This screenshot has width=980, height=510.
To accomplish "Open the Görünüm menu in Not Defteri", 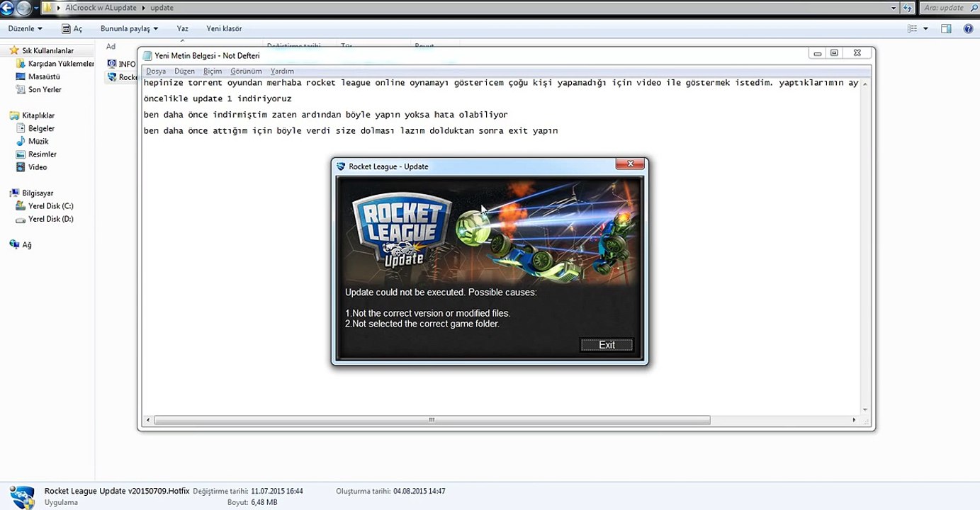I will pos(246,71).
